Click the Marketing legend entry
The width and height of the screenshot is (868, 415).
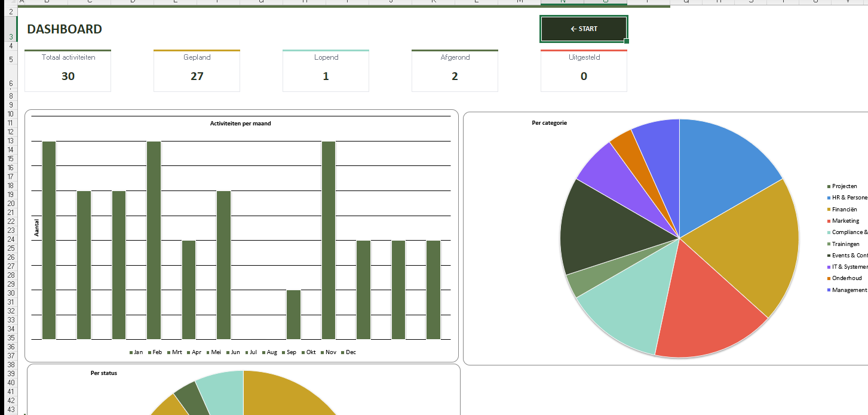tap(845, 221)
